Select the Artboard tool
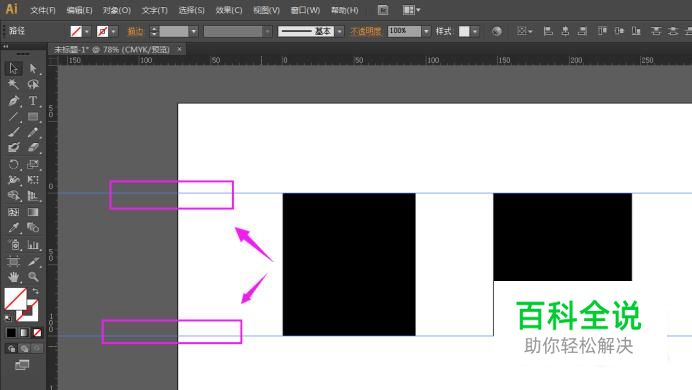 tap(13, 261)
